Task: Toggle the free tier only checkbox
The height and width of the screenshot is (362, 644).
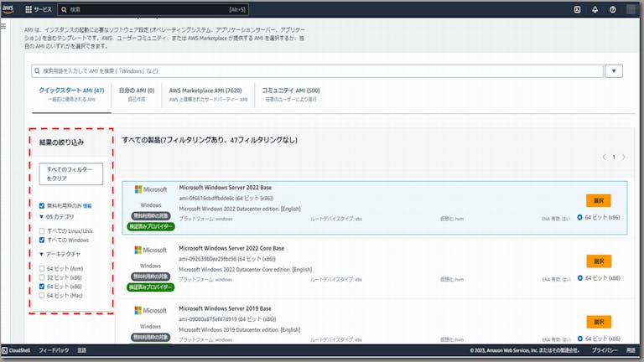Action: [41, 205]
